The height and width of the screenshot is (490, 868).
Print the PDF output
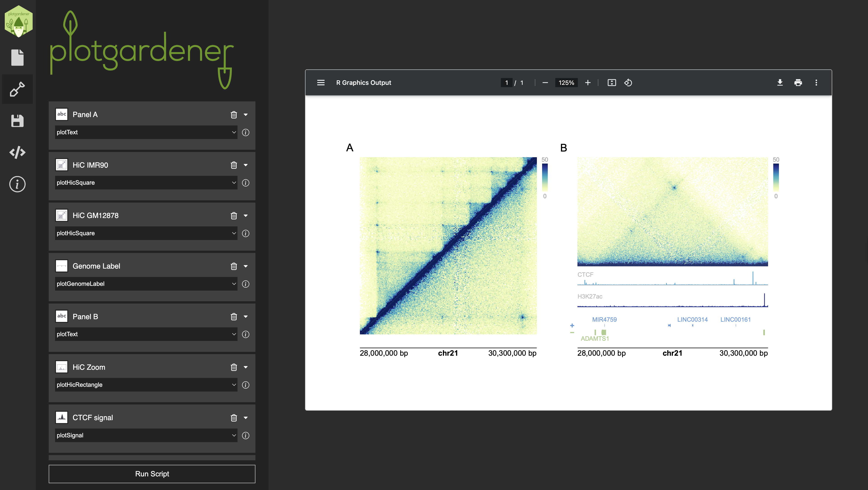pos(798,83)
